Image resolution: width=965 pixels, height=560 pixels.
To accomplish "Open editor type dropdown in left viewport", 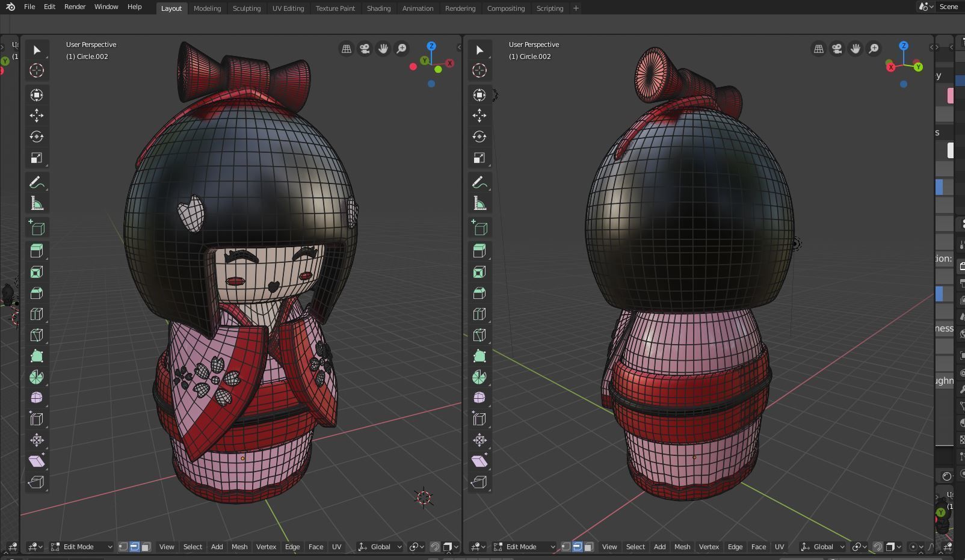I will 35,547.
